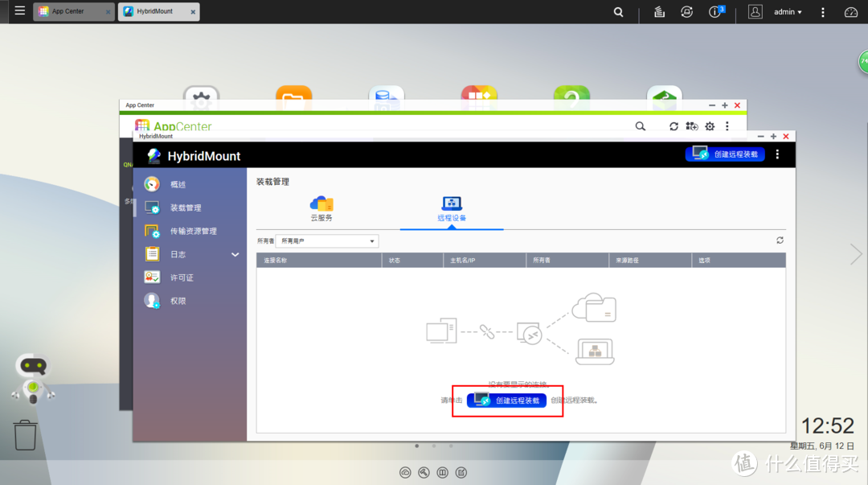Viewport: 868px width, 485px height.
Task: Open the external devices icon
Action: (686, 11)
